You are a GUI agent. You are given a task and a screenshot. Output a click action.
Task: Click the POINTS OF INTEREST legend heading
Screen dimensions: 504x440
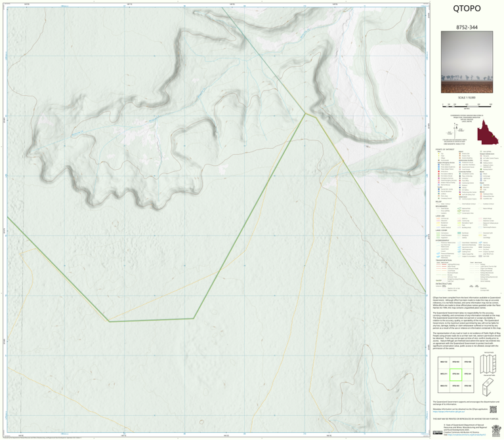tap(445, 150)
